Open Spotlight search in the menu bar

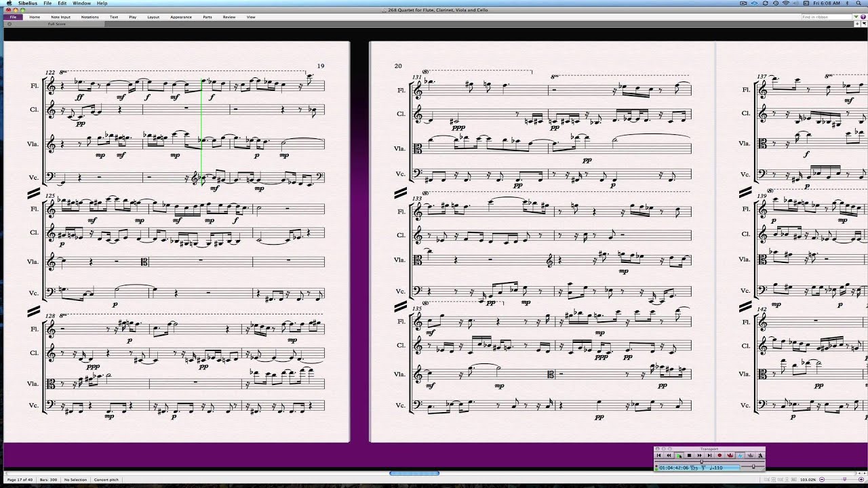click(x=859, y=3)
